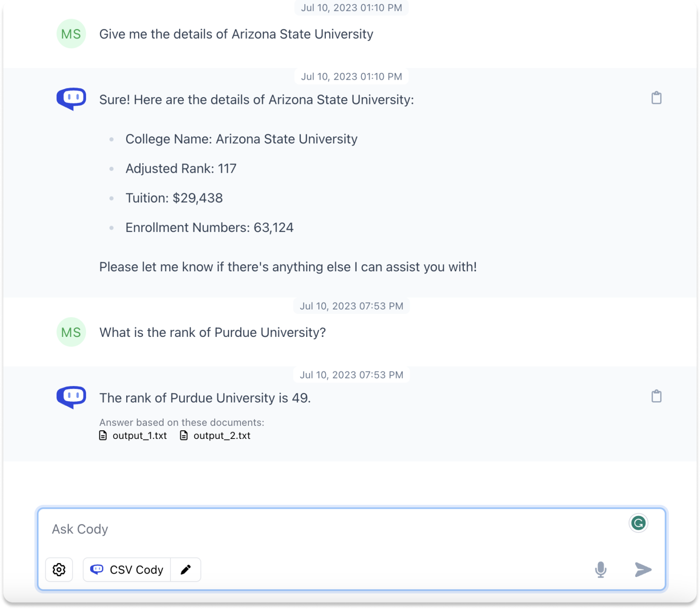Open output_2.txt source document
The image size is (700, 609).
click(x=216, y=436)
